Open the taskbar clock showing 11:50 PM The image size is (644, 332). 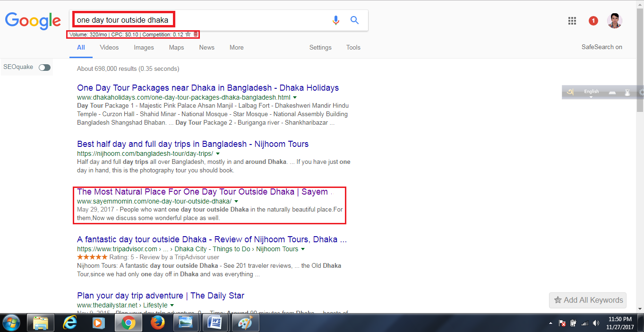pyautogui.click(x=620, y=323)
